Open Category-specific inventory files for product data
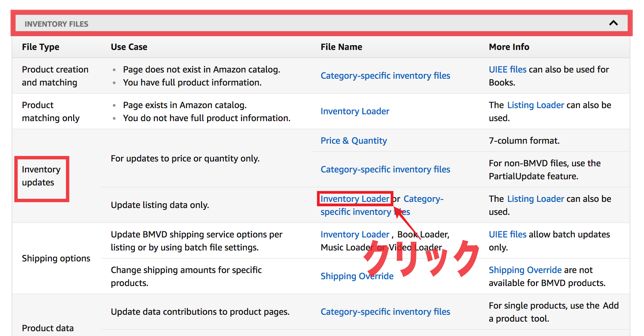 [385, 312]
